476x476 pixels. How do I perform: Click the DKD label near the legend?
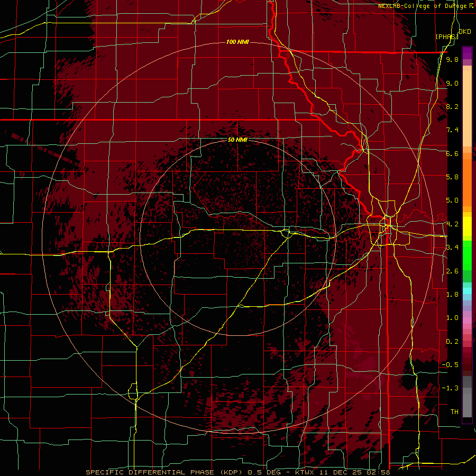pyautogui.click(x=465, y=32)
